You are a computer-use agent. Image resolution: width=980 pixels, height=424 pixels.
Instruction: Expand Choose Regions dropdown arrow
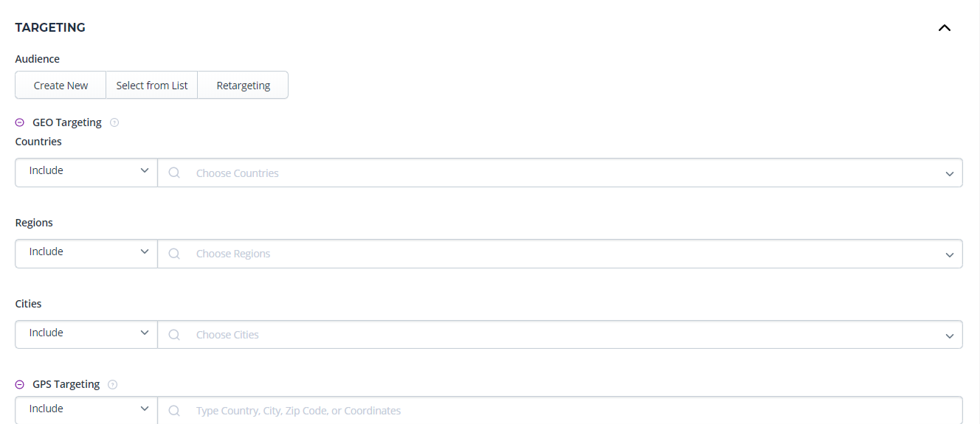point(949,255)
